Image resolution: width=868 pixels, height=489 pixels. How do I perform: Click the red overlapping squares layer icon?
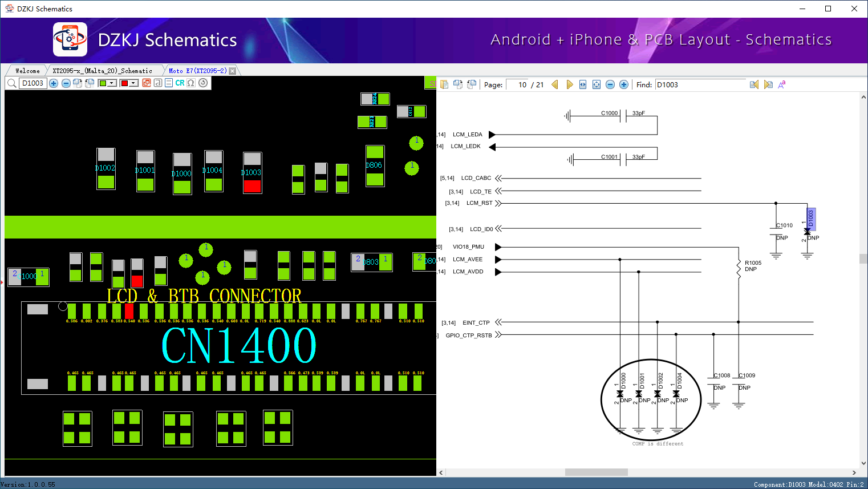point(147,83)
